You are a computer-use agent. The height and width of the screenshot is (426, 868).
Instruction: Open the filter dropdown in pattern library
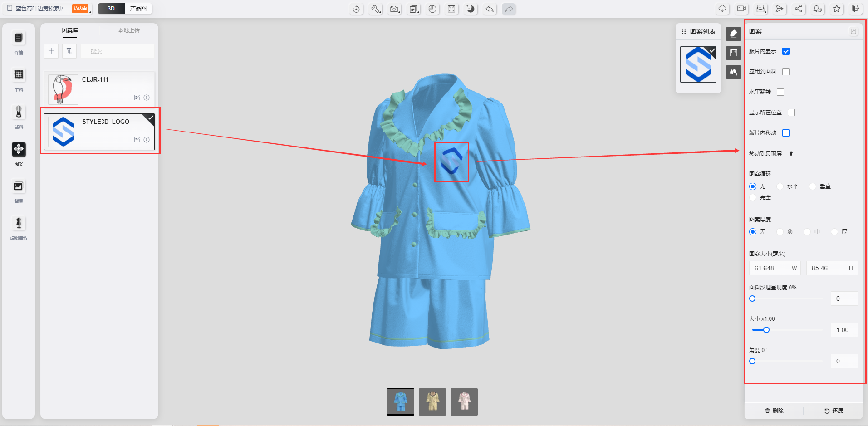(69, 51)
